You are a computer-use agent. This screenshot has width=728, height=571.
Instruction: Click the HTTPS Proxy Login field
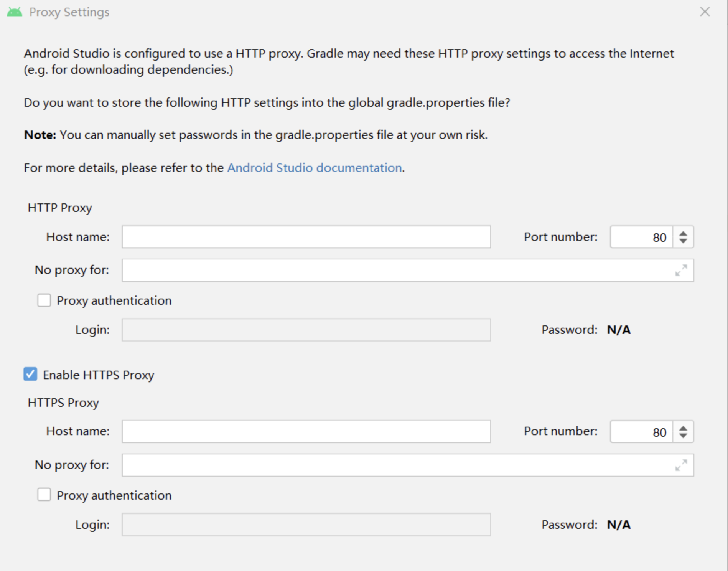306,525
